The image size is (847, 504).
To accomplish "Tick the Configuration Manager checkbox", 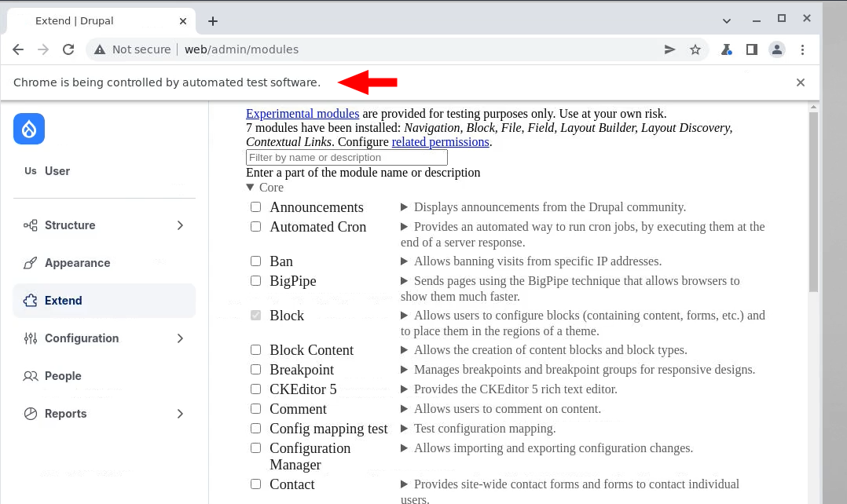I will point(255,448).
